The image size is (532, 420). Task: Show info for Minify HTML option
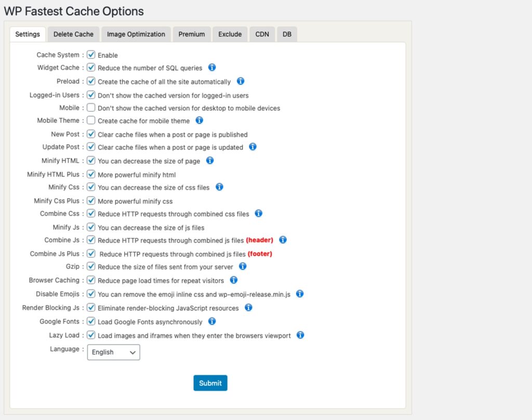pyautogui.click(x=210, y=161)
